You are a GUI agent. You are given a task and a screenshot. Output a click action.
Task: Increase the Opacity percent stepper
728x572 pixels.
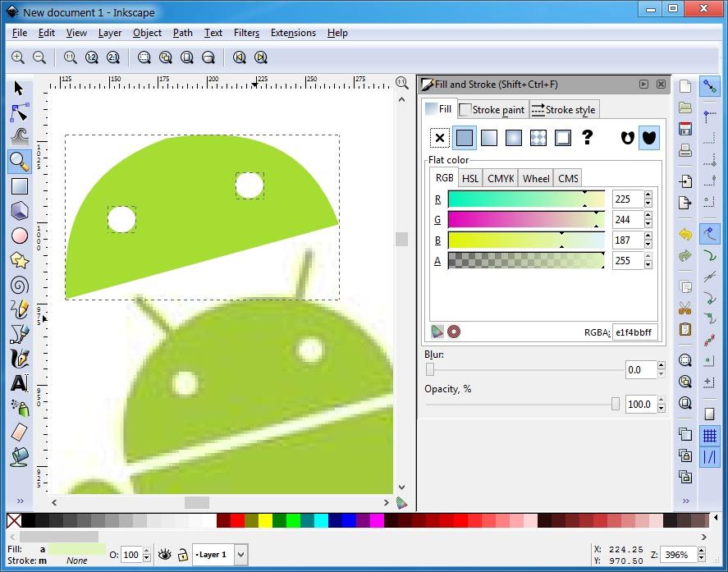(662, 400)
